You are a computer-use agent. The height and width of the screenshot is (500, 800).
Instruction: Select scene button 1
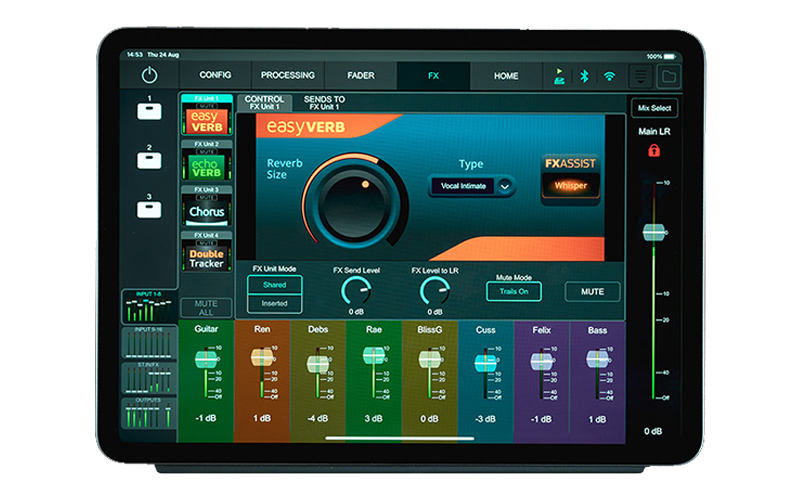tap(149, 111)
